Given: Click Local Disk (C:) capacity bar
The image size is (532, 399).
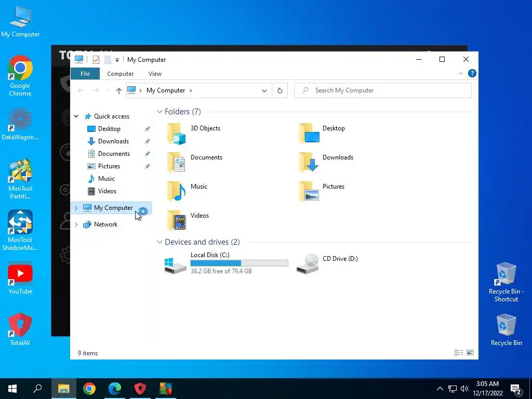Looking at the screenshot, I should click(239, 263).
